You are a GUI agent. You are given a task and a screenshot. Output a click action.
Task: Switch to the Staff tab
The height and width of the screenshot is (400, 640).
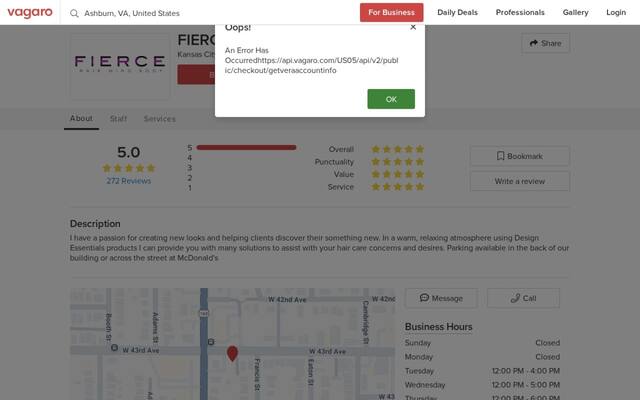click(x=118, y=119)
